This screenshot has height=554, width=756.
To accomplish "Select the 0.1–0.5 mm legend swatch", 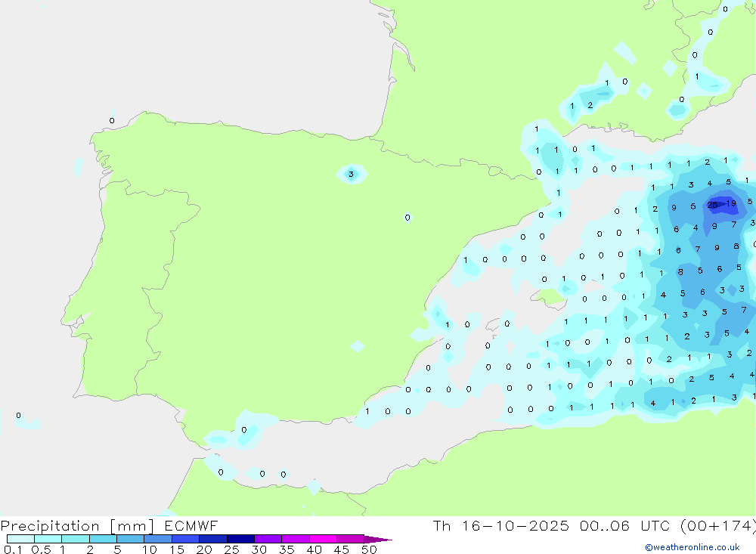I will tap(20, 539).
